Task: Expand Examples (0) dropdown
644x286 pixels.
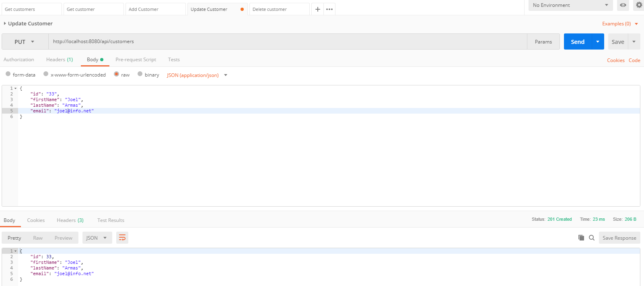Action: [x=620, y=24]
